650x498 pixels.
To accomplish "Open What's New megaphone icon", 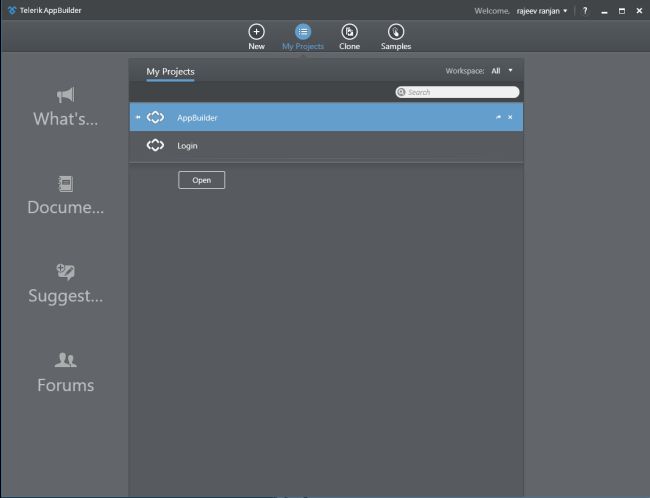I will pos(65,95).
